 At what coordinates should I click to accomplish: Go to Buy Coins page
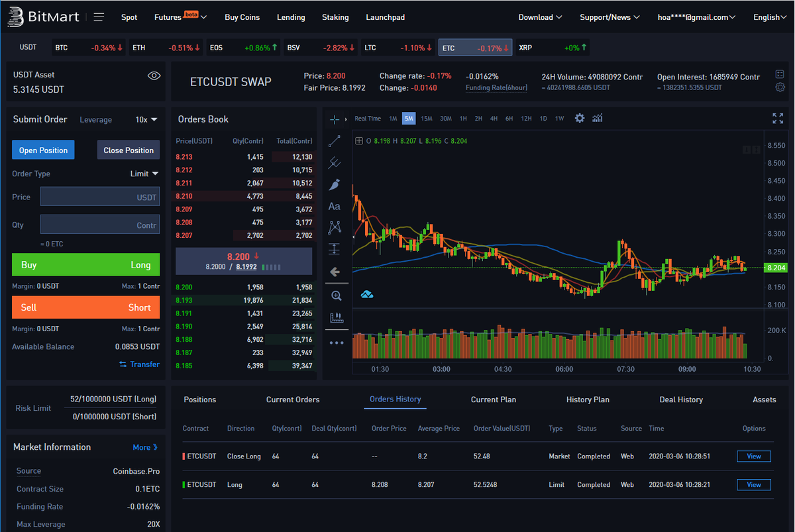[242, 17]
